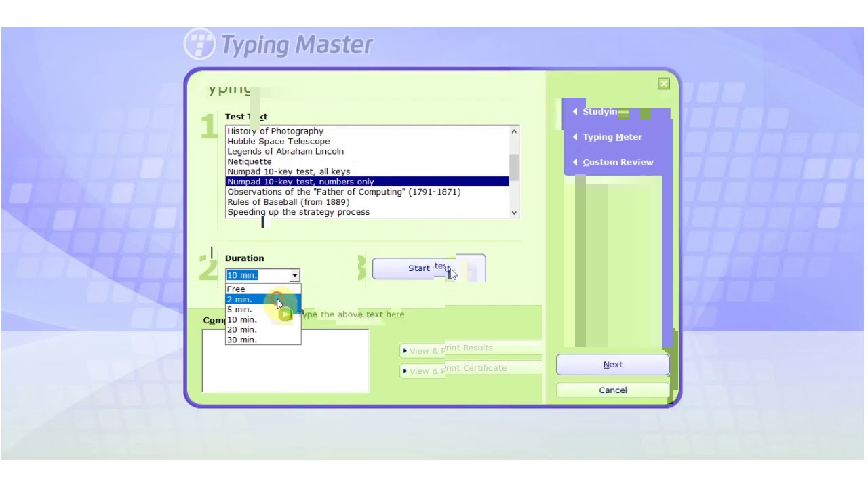This screenshot has width=868, height=488.
Task: Open the Studying sidebar section
Action: pyautogui.click(x=600, y=111)
